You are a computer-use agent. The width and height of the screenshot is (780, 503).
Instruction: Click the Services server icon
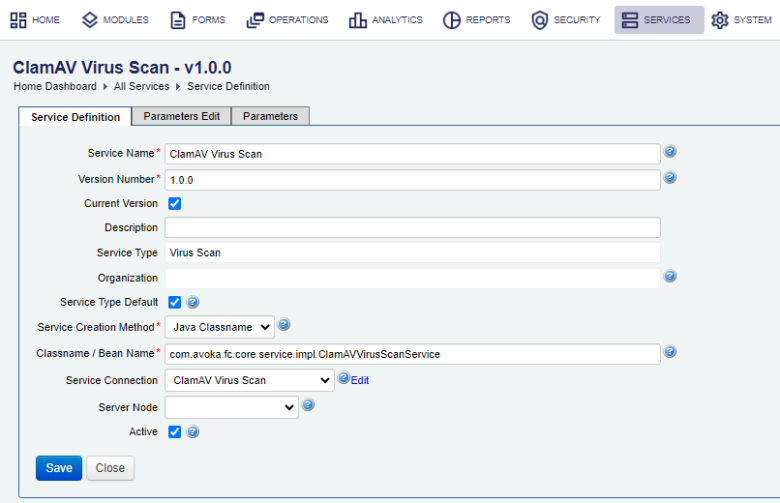[x=630, y=20]
